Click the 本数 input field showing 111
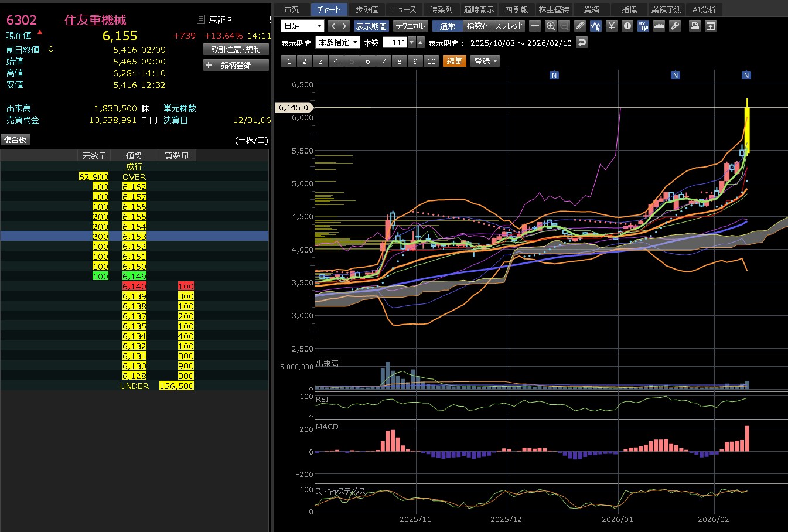Screen dimensions: 788x532 point(395,42)
